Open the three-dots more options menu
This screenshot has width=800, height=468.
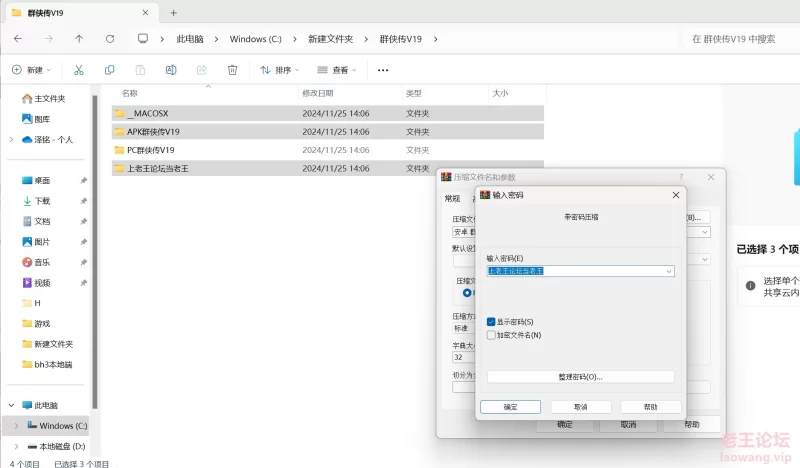coord(383,70)
